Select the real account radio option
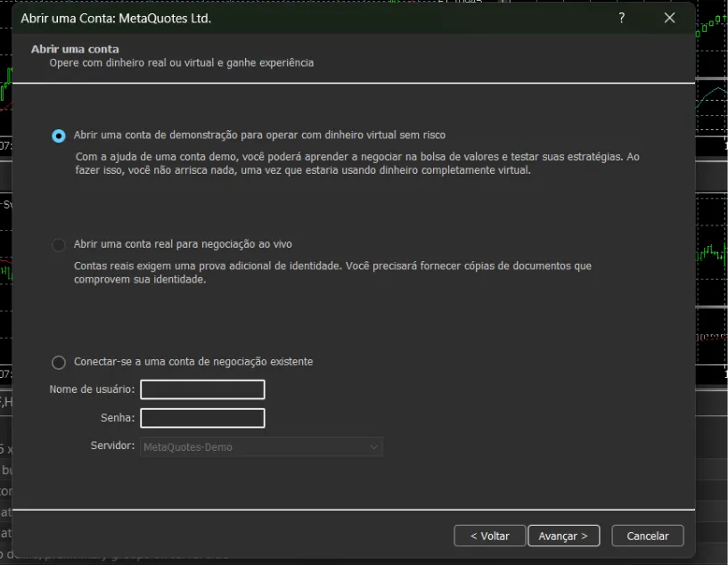The image size is (728, 565). click(59, 245)
